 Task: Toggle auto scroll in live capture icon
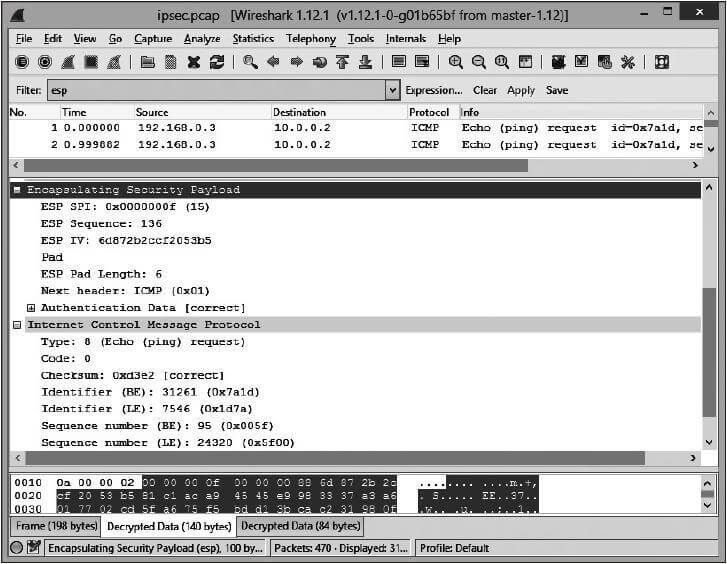coord(422,62)
